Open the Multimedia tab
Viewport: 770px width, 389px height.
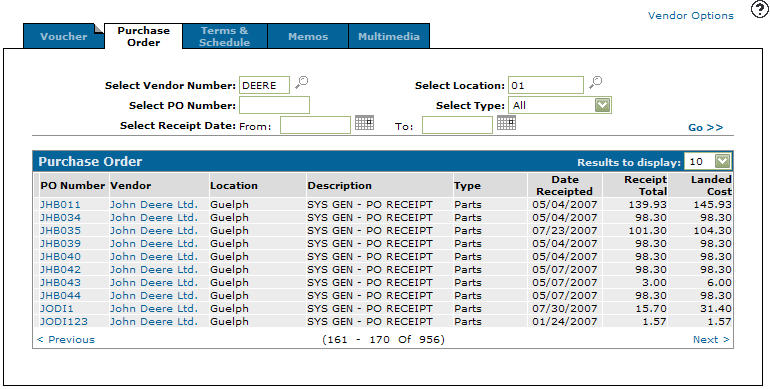(389, 36)
